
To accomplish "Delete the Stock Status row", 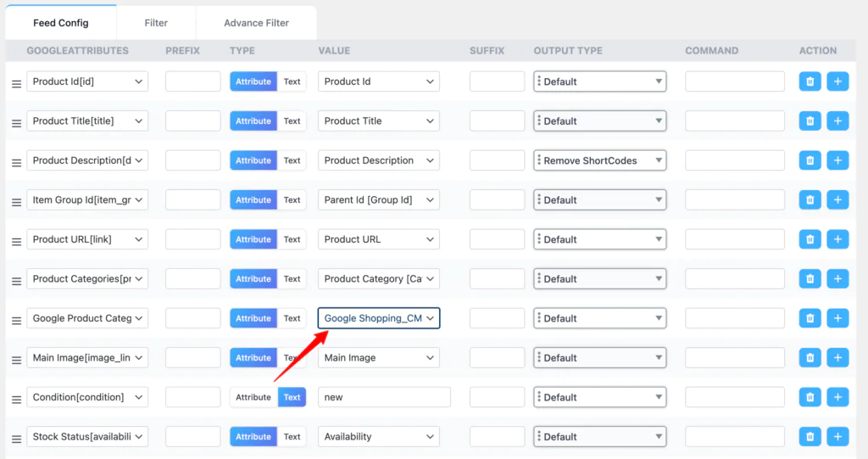I will click(x=810, y=437).
